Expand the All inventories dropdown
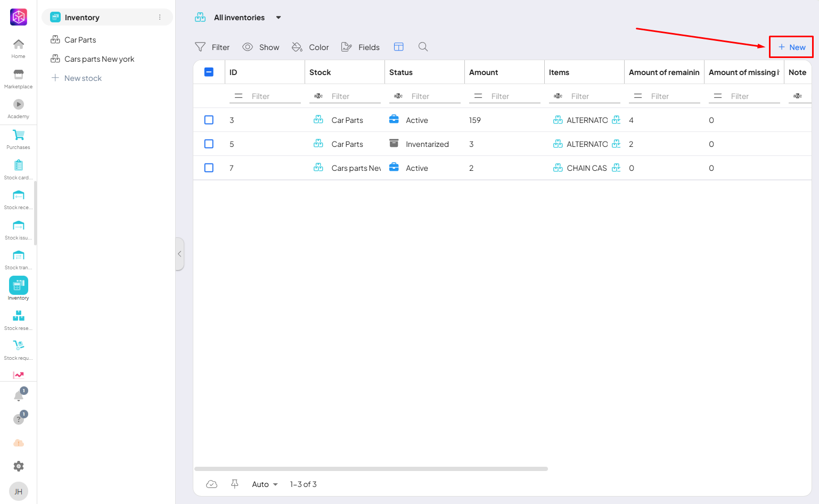Screen dimensions: 819x504 (x=278, y=18)
